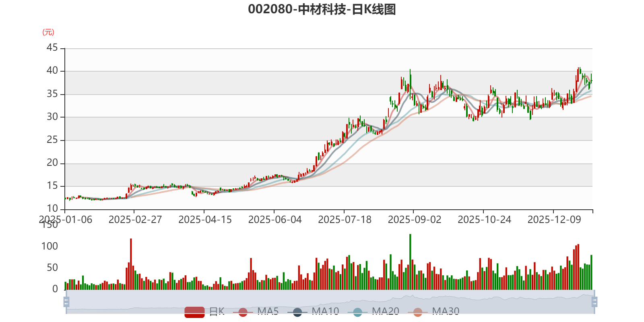644x322 pixels.
Task: Select the tallest green volume bar
Action: (410, 262)
